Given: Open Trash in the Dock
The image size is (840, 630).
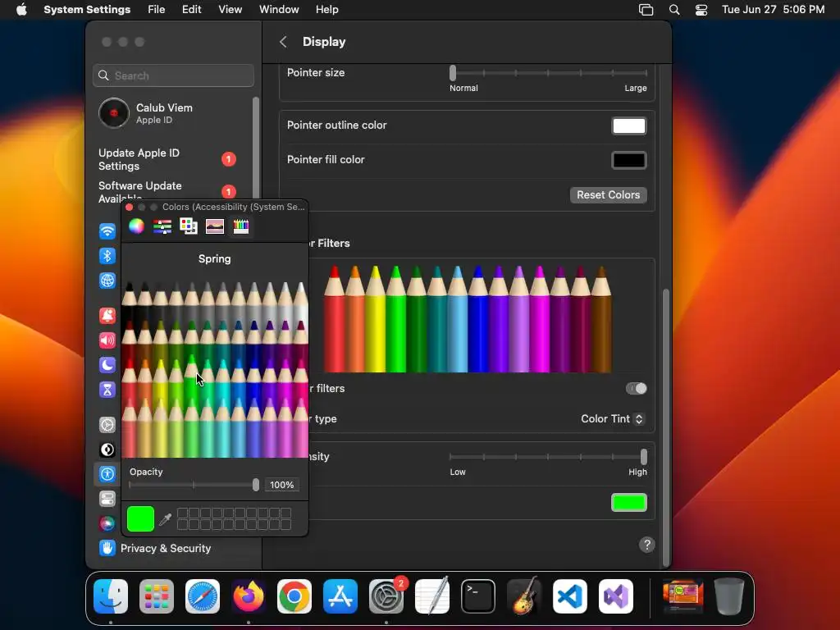Looking at the screenshot, I should point(729,596).
